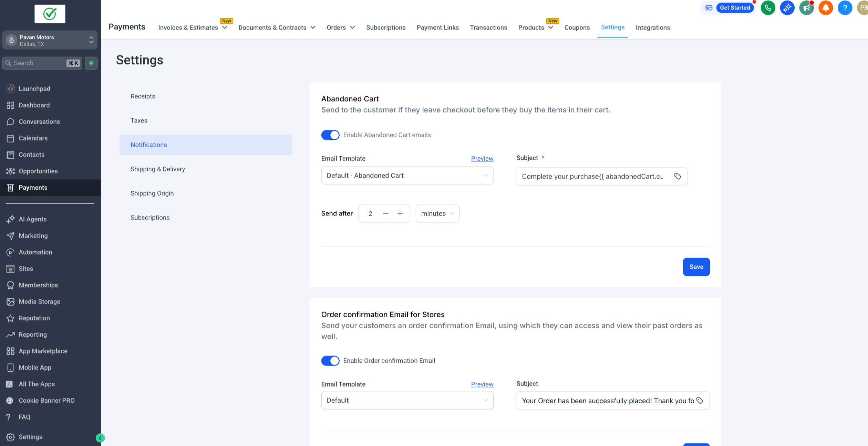Increase Send after value with plus

[x=400, y=214]
